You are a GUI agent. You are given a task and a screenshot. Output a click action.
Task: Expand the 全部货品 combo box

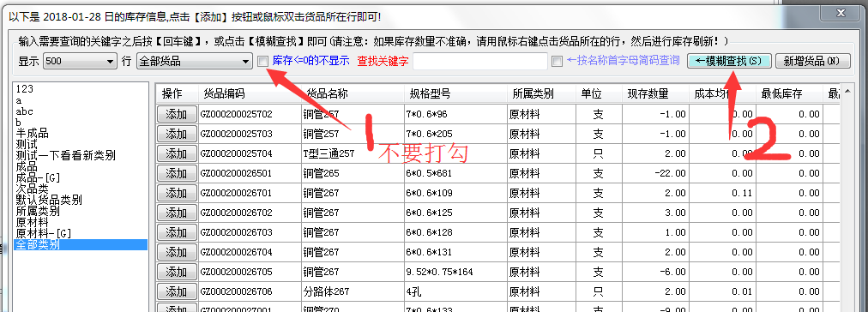(195, 62)
